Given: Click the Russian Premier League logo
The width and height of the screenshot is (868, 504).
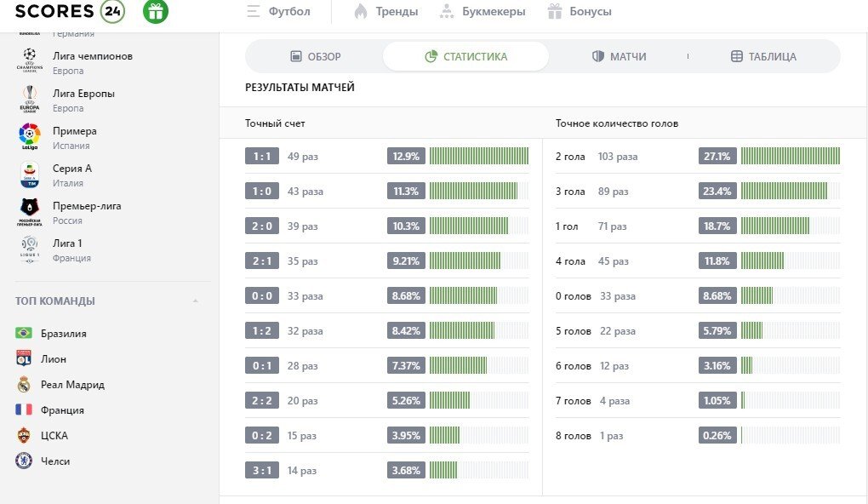Looking at the screenshot, I should pyautogui.click(x=30, y=211).
